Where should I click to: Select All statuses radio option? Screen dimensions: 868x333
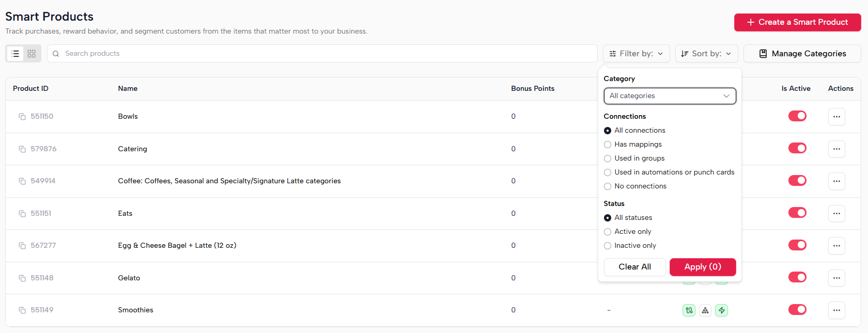608,218
